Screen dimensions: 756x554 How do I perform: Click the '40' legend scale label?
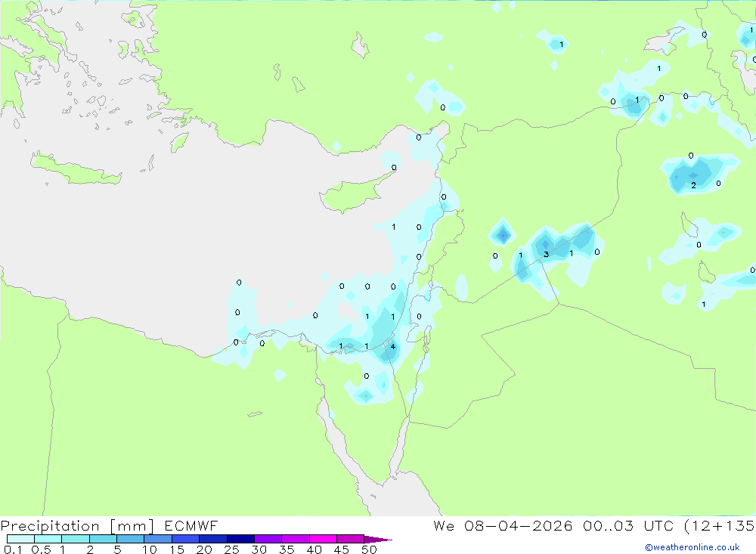pyautogui.click(x=314, y=549)
